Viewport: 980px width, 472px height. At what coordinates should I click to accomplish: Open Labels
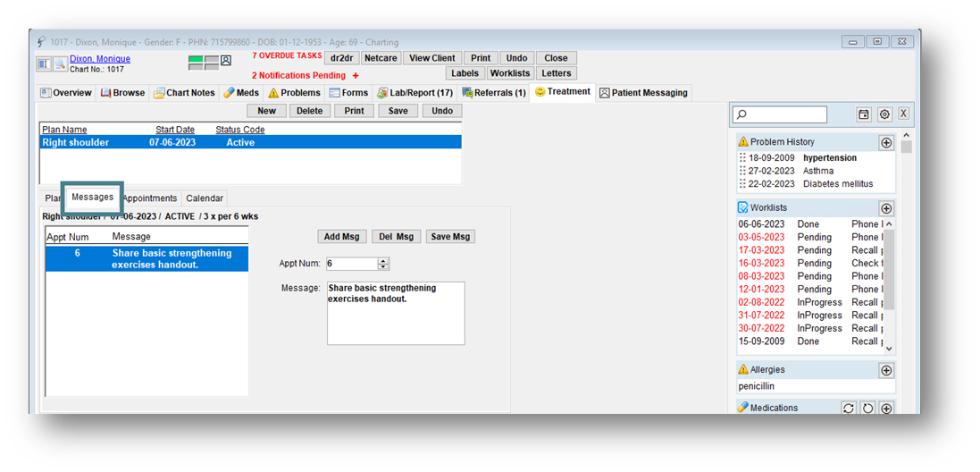(465, 73)
